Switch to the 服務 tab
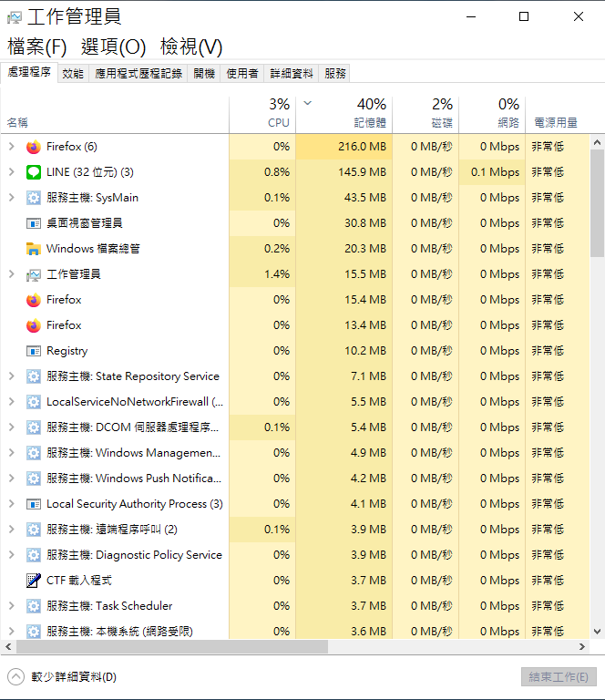 pyautogui.click(x=335, y=74)
